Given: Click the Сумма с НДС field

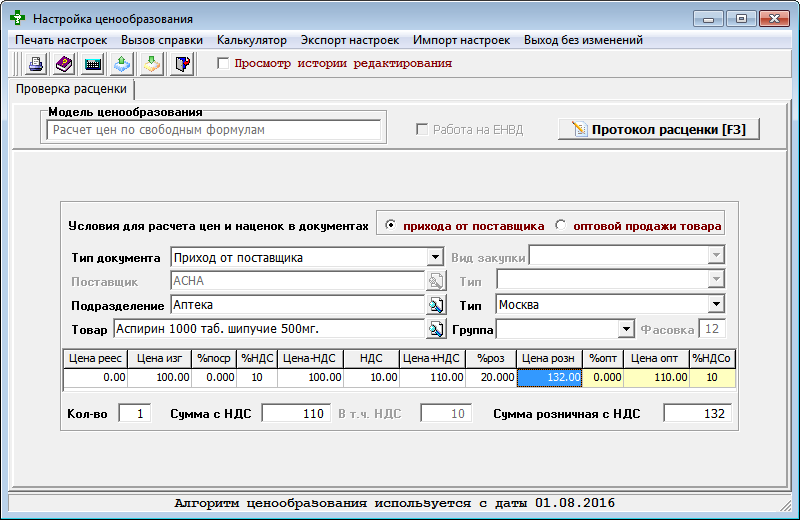Looking at the screenshot, I should pyautogui.click(x=295, y=413).
